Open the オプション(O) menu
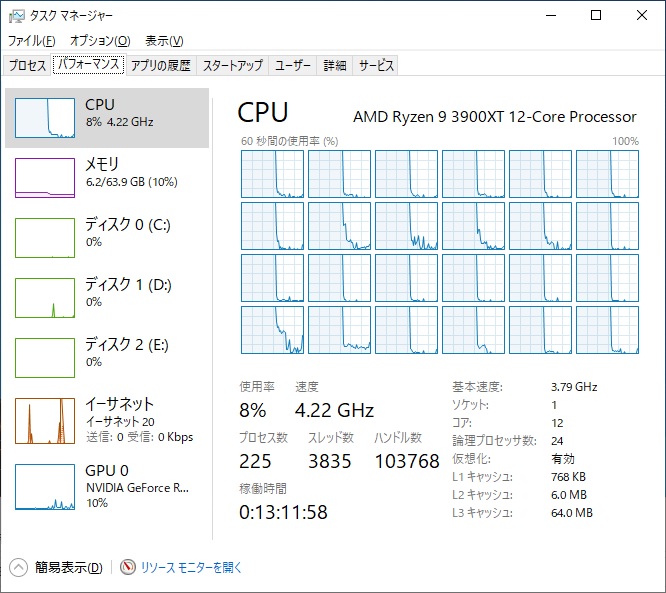This screenshot has width=666, height=593. coord(100,41)
